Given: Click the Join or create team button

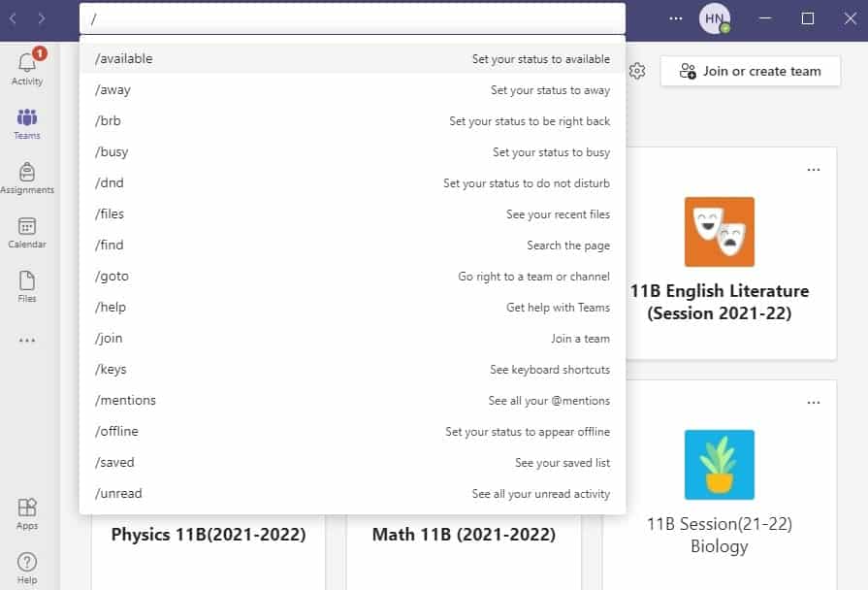Looking at the screenshot, I should (750, 71).
